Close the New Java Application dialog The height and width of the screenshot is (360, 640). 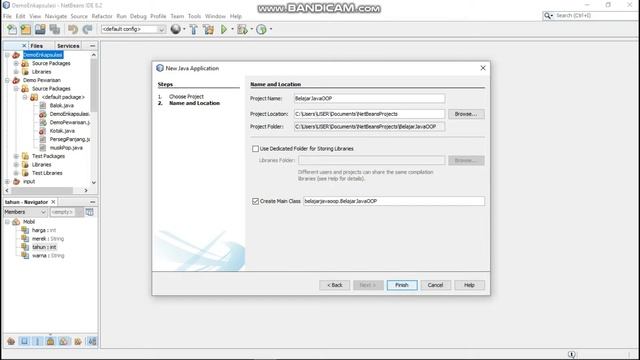coord(483,68)
